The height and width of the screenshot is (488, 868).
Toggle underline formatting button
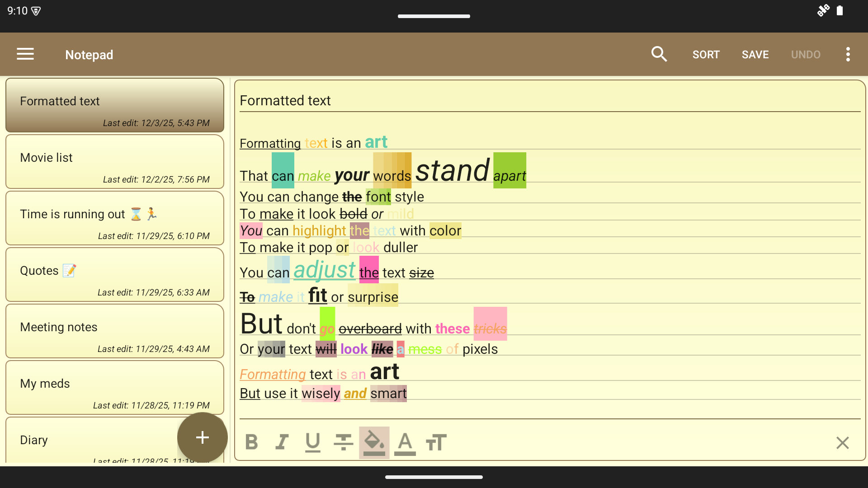tap(312, 442)
